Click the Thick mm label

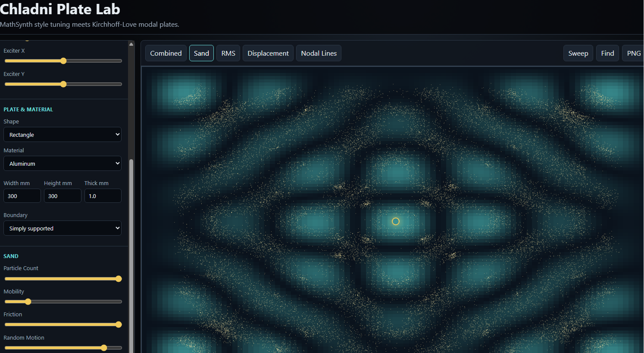point(97,183)
